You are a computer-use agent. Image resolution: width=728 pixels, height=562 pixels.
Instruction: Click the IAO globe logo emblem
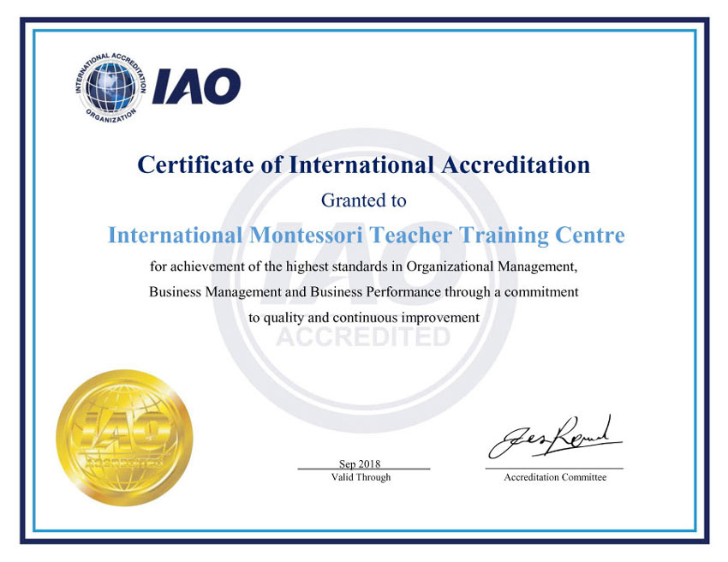coord(110,87)
